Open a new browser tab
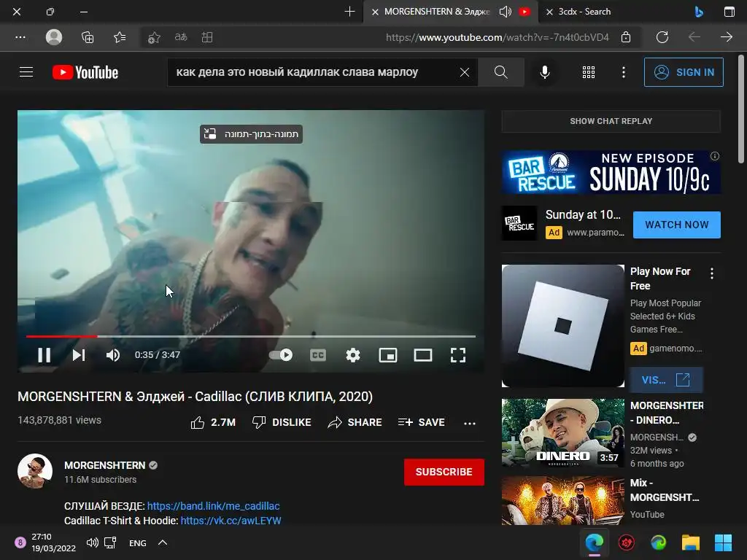747x560 pixels. 349,12
